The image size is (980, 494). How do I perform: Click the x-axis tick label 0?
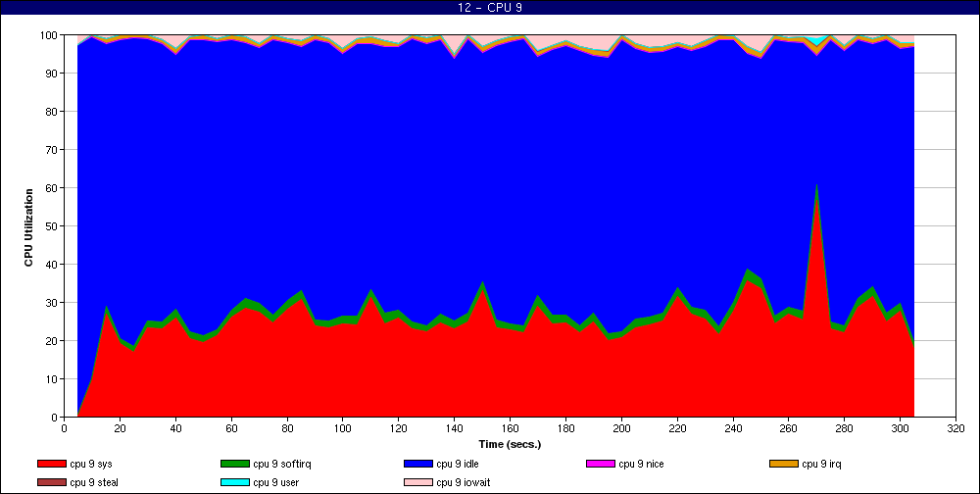point(65,428)
